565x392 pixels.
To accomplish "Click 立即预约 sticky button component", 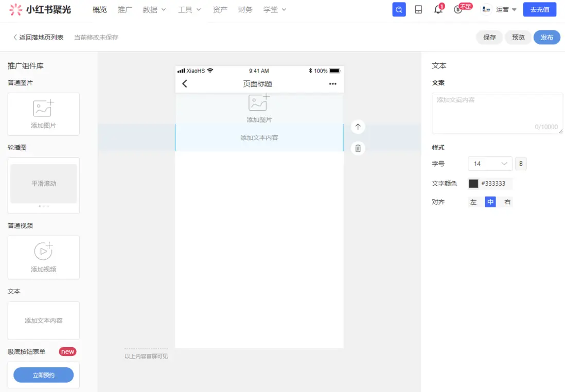I will click(x=44, y=375).
